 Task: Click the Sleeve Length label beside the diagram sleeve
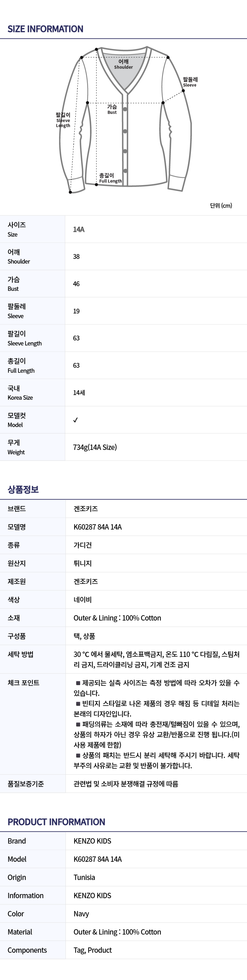click(63, 120)
